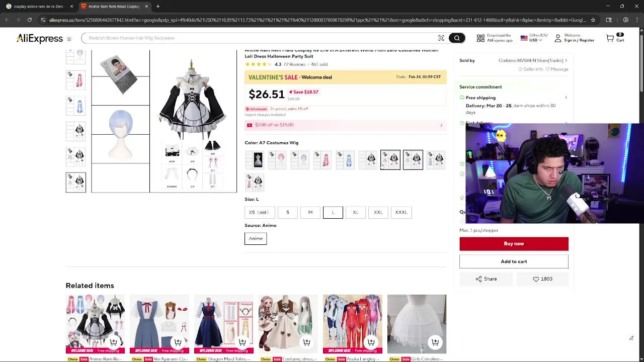
Task: Add to wishlist with 1803 heart button
Action: pos(542,279)
